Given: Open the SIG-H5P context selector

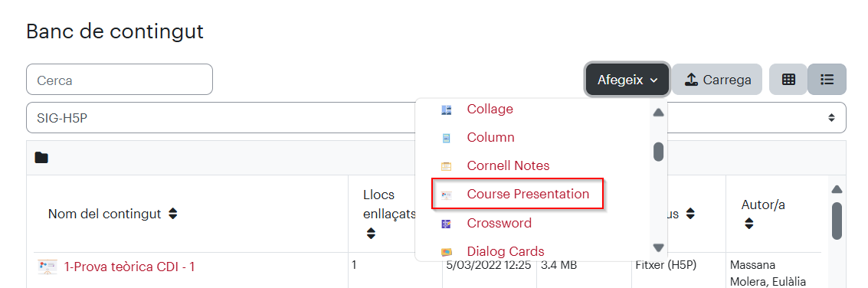Looking at the screenshot, I should tap(436, 117).
